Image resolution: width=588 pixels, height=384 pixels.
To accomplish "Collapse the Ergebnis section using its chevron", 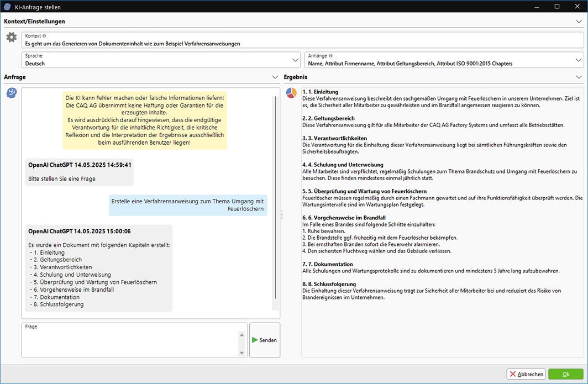I will click(579, 77).
